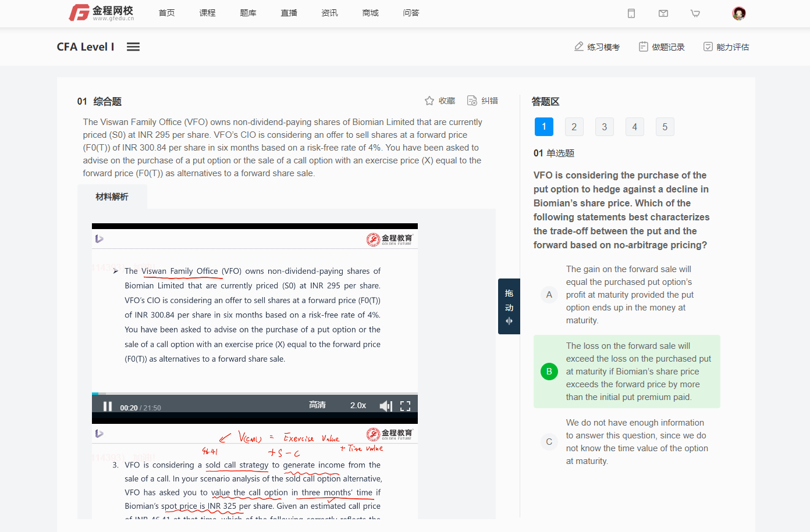This screenshot has height=532, width=810.
Task: Click the user profile avatar
Action: [x=739, y=13]
